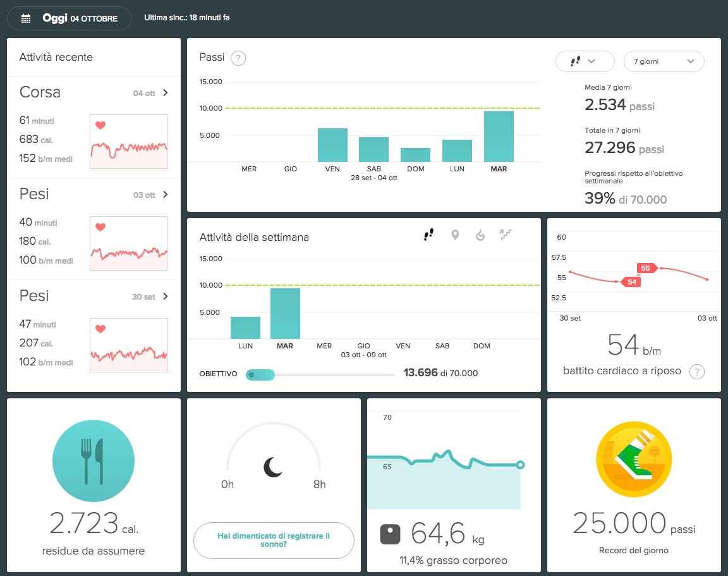
Task: Open the 7 giorni period dropdown
Action: click(664, 61)
